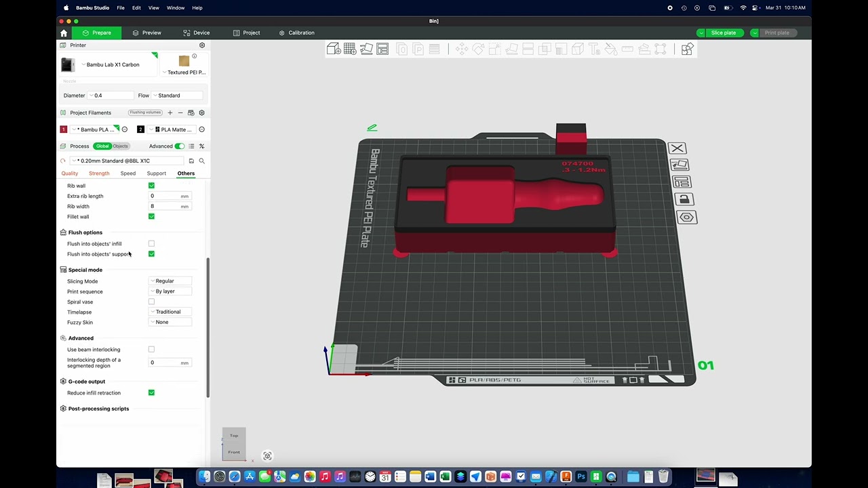Select the Cut tool in the toolbar
The image size is (868, 488).
point(528,49)
